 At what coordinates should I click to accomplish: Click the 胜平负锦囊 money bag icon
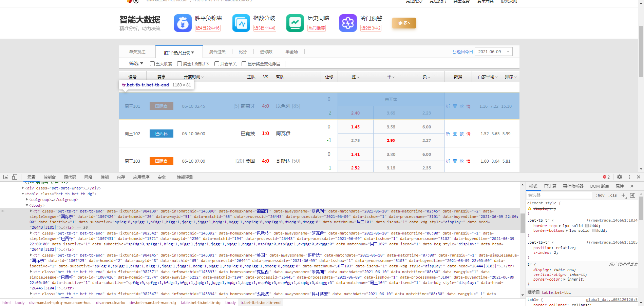click(183, 23)
